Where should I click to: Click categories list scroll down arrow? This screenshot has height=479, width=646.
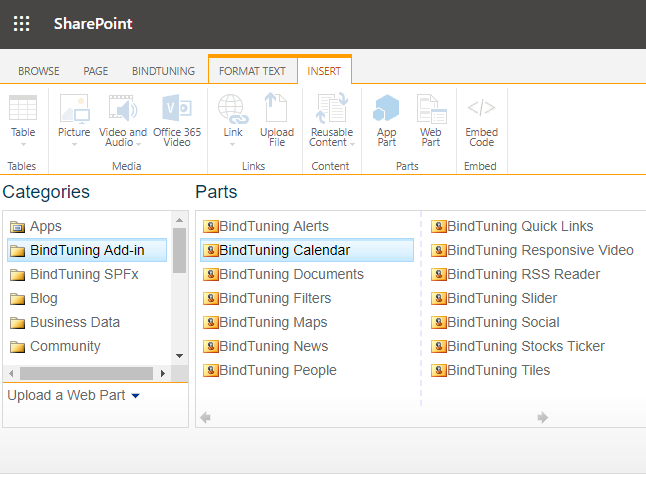point(179,356)
